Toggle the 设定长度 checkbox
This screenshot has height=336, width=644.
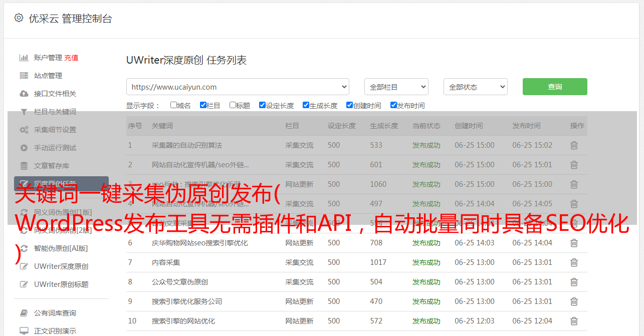click(262, 105)
